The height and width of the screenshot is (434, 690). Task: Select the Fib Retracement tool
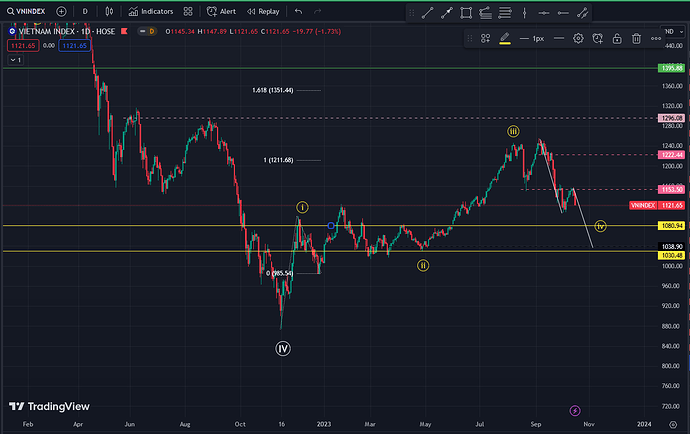(x=505, y=13)
